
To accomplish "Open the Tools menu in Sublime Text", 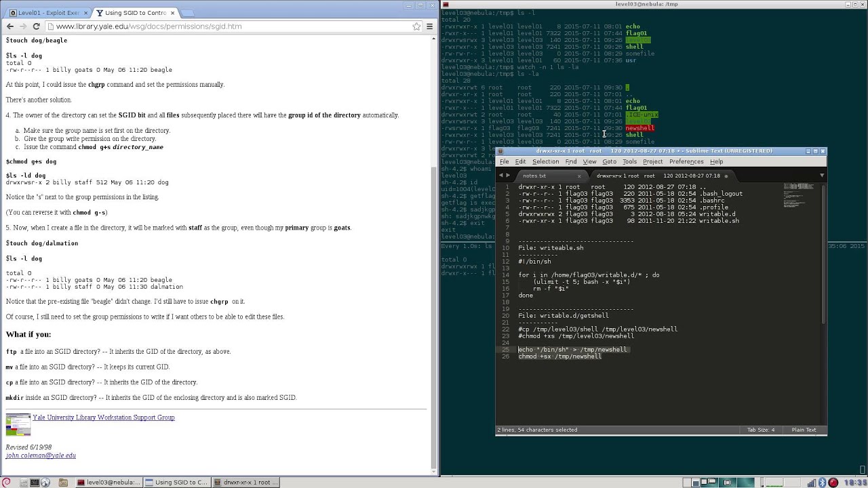I will coord(629,161).
